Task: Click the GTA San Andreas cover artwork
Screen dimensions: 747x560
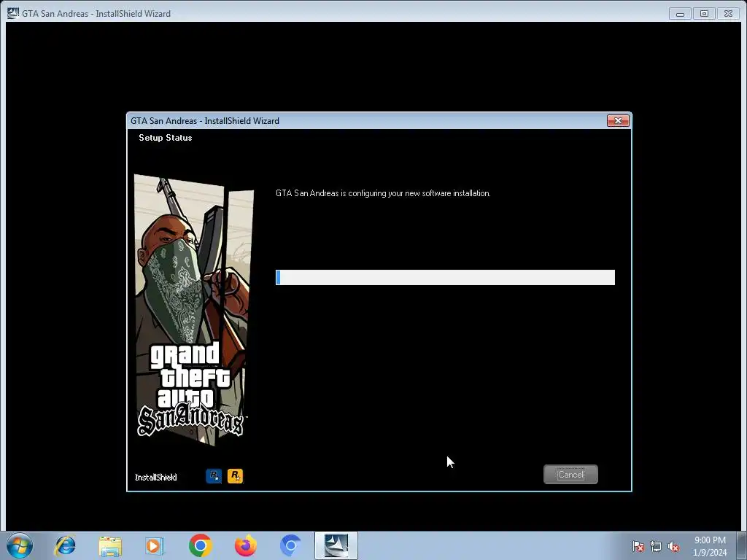Action: (193, 309)
